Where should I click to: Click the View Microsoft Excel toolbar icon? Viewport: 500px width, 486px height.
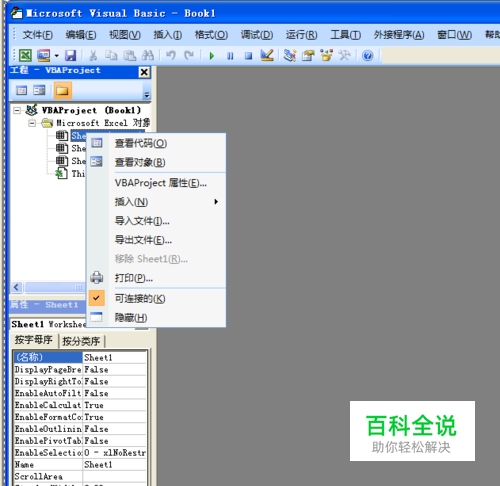(x=25, y=55)
